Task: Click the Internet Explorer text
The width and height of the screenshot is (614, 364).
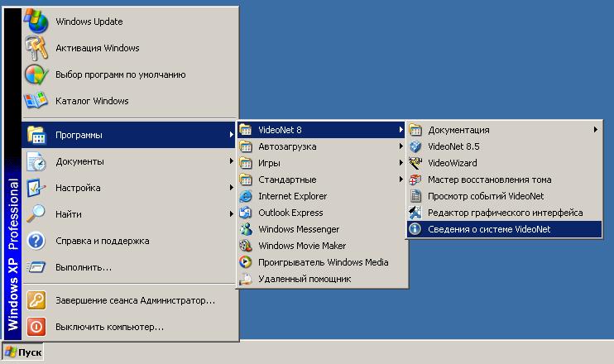Action: point(292,196)
